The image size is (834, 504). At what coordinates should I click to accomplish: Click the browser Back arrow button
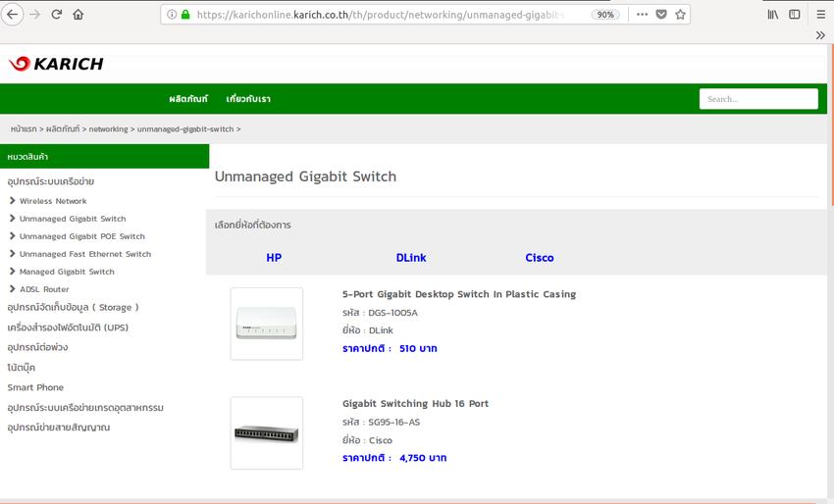tap(12, 15)
